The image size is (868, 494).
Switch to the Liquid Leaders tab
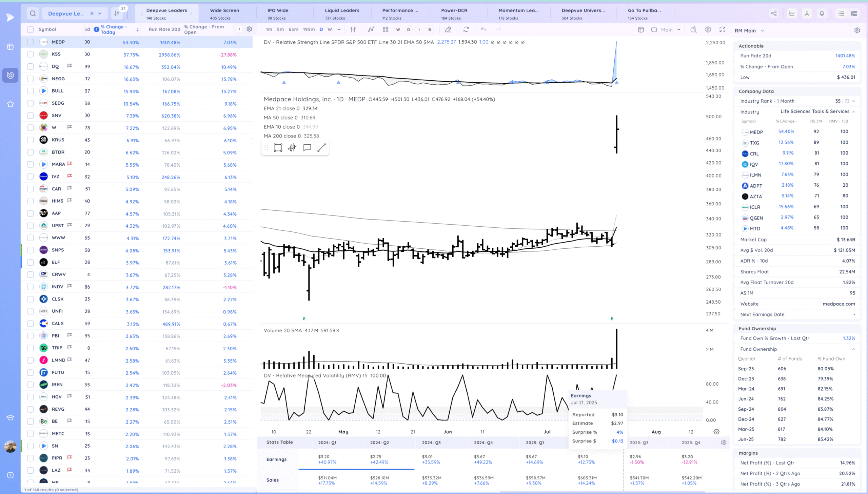point(342,14)
